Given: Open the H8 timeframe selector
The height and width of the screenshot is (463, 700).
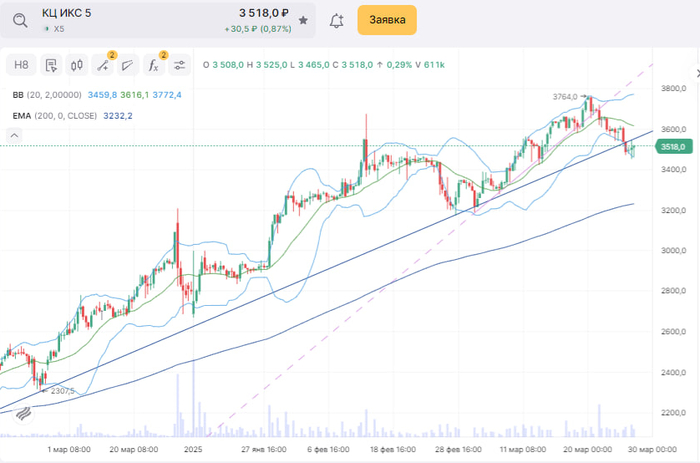Looking at the screenshot, I should coord(22,66).
